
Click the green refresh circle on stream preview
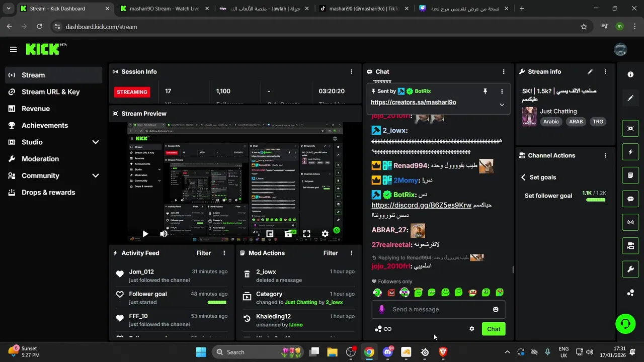337,231
